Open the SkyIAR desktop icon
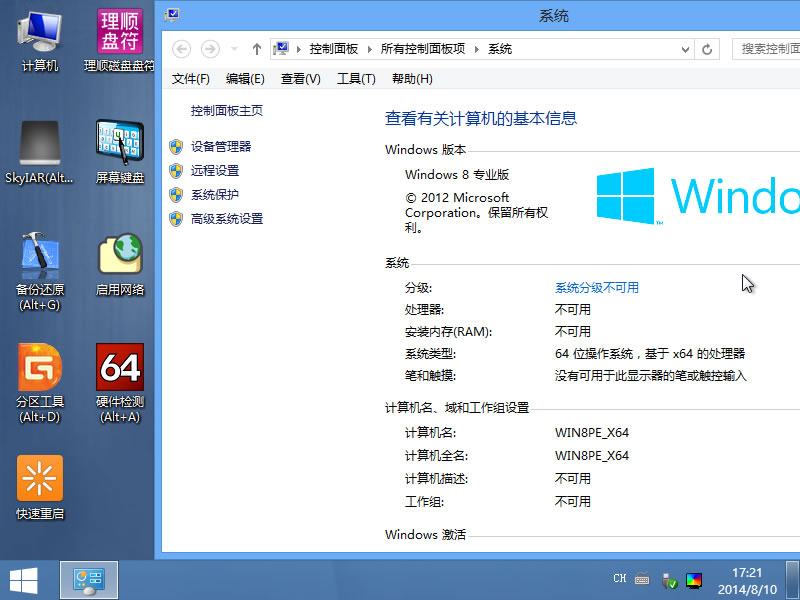 [x=40, y=152]
